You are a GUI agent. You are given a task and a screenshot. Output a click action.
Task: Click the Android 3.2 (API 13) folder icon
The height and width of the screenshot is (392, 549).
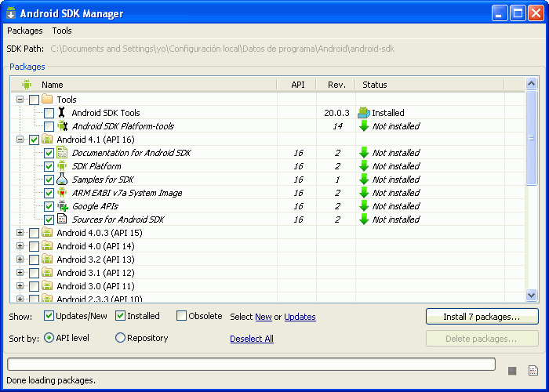pos(47,259)
